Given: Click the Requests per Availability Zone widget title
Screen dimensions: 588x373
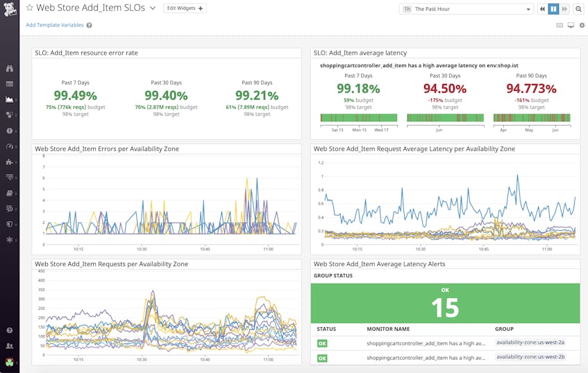Looking at the screenshot, I should click(x=111, y=264).
